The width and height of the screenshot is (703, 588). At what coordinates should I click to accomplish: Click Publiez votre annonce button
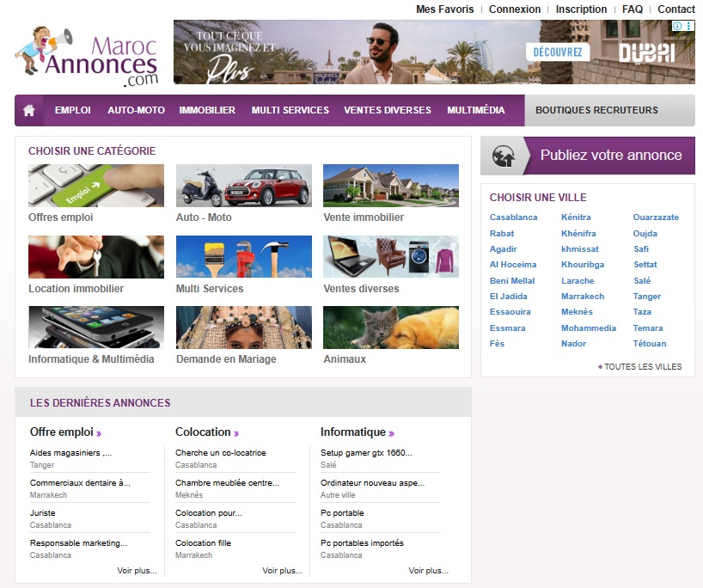coord(611,156)
